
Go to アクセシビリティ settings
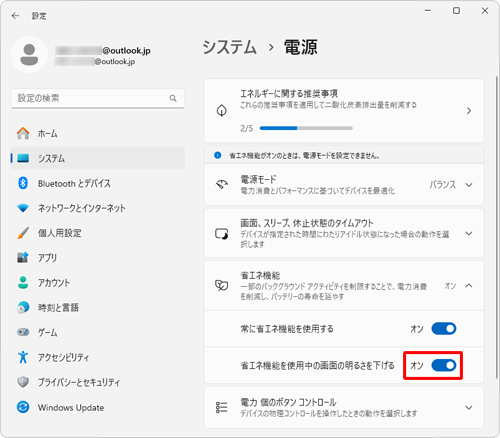98,357
